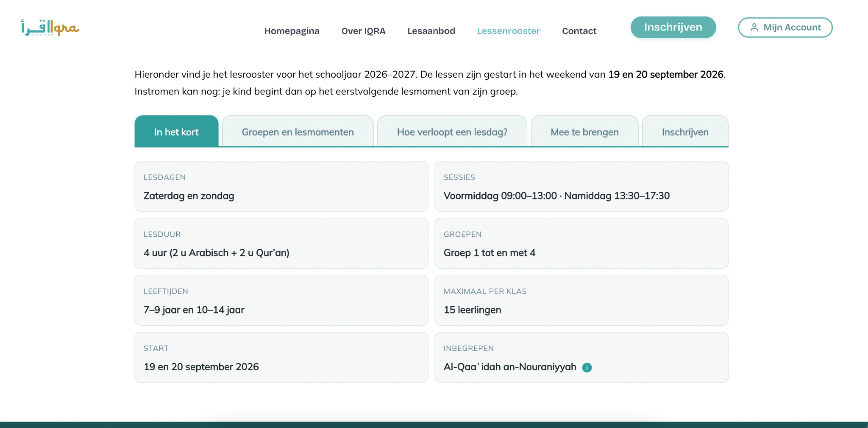Select the 4 uur lesduur text

pos(217,253)
